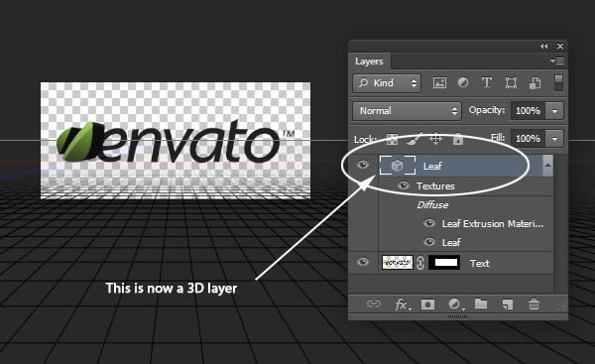Select the Leaf Extrusion Materi... texture

click(x=493, y=224)
